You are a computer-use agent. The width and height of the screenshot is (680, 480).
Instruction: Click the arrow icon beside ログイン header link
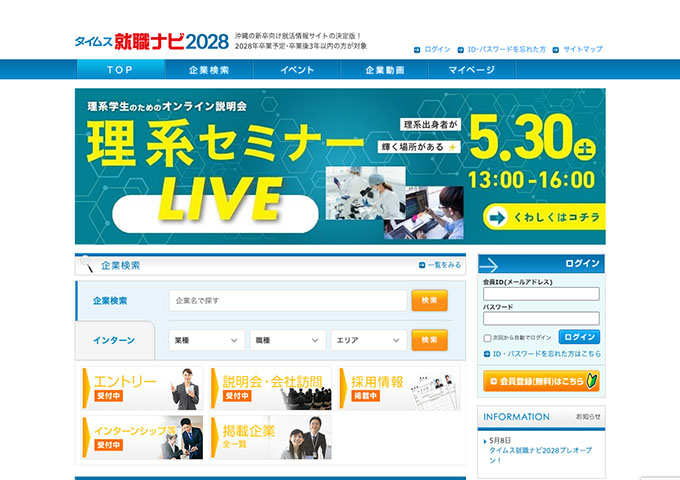pos(417,50)
